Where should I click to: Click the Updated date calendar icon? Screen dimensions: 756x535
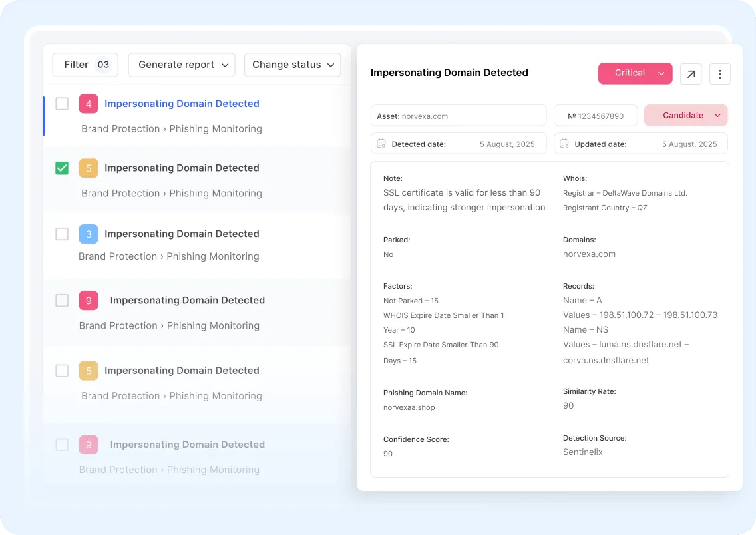pyautogui.click(x=564, y=144)
